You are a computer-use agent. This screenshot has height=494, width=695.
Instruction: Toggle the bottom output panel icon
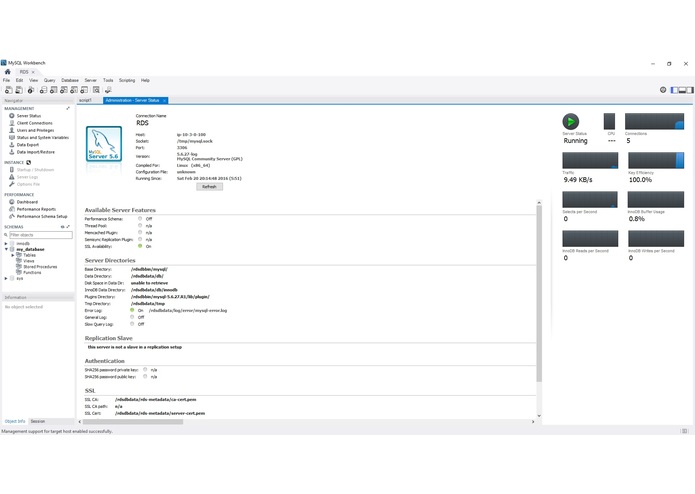coord(683,90)
